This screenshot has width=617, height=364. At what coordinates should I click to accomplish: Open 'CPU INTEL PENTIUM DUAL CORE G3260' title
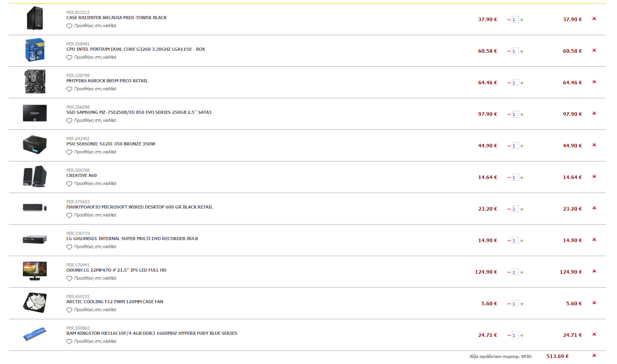[x=136, y=49]
